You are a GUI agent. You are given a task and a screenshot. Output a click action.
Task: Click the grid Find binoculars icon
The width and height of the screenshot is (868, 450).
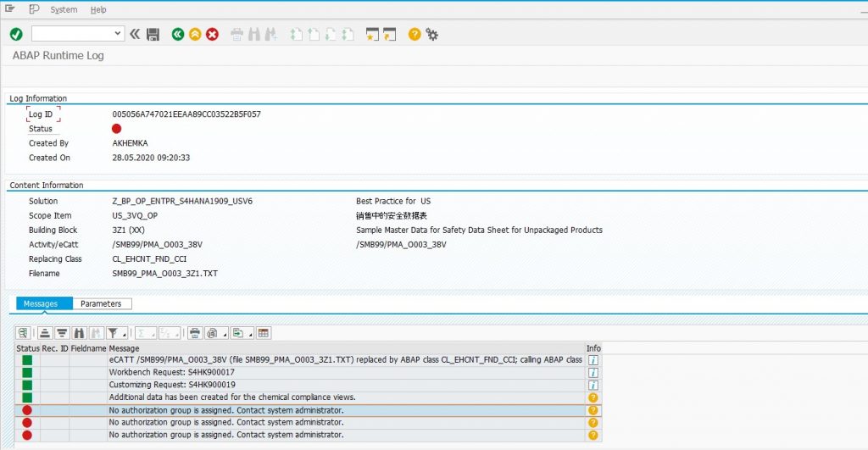(x=79, y=333)
